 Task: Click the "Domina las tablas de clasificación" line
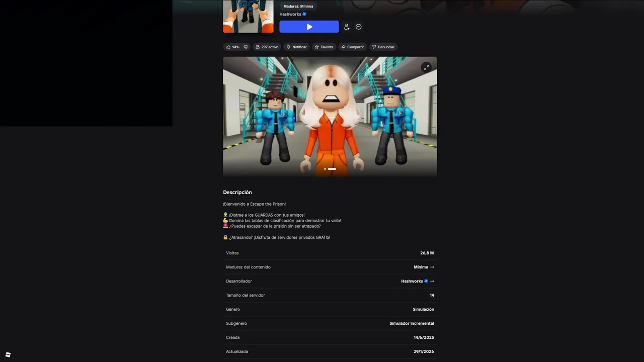pyautogui.click(x=282, y=221)
